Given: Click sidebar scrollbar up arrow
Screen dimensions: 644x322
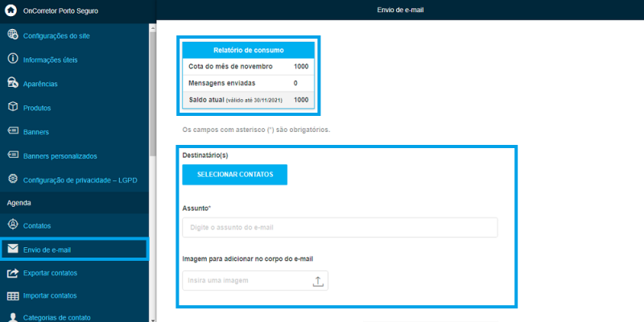Looking at the screenshot, I should (x=153, y=27).
